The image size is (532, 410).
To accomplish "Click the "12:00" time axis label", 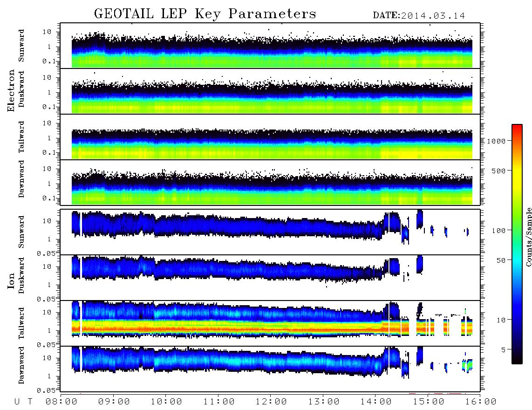I will tap(271, 402).
